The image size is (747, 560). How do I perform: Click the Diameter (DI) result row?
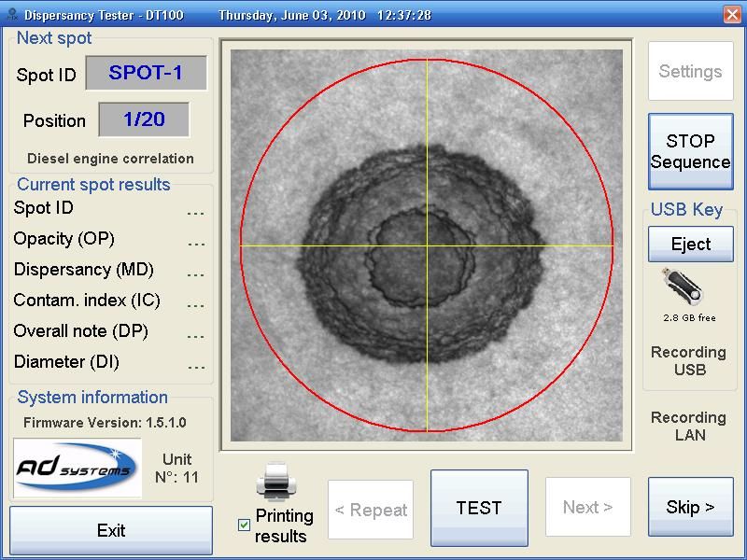coord(109,362)
